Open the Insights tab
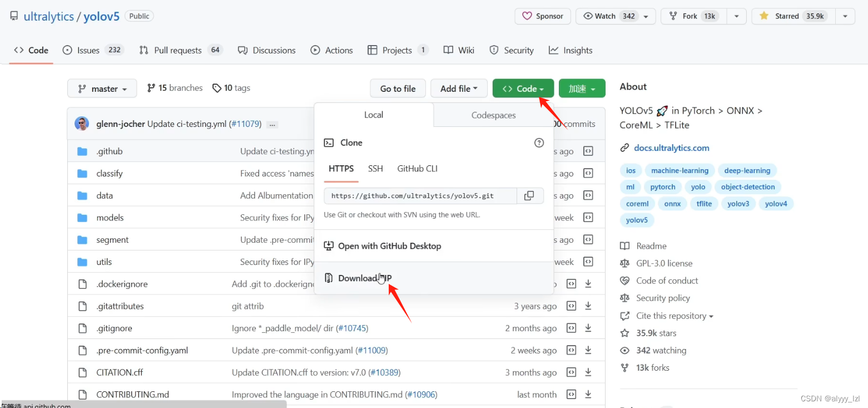 [x=571, y=50]
